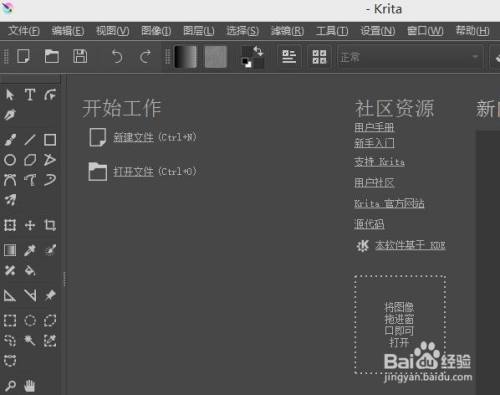Select the Freehand Path tool

(x=30, y=180)
